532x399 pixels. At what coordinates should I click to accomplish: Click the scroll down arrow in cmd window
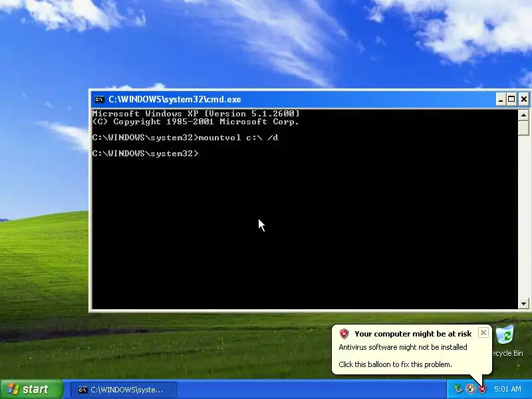point(523,304)
